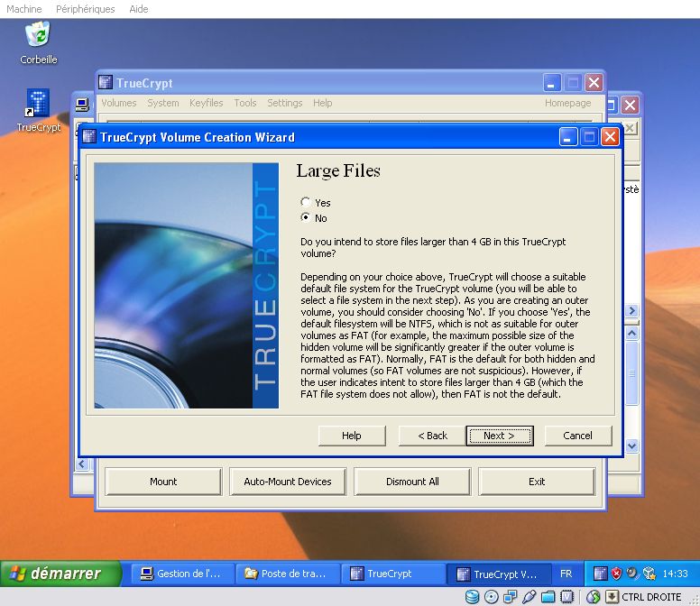
Task: Click the Next button in wizard
Action: [x=500, y=436]
